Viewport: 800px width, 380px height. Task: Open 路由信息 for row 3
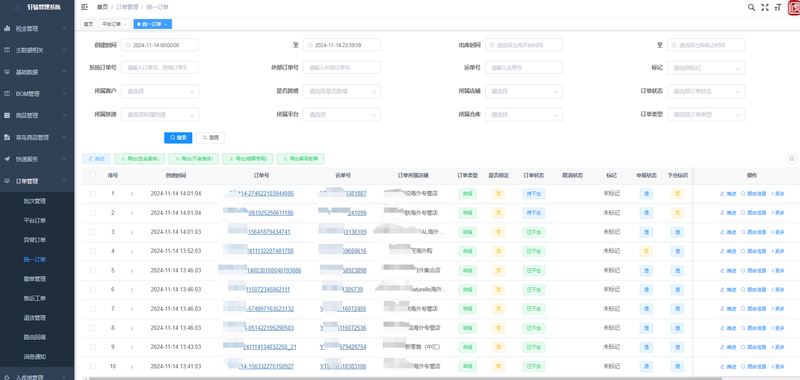[x=754, y=232]
